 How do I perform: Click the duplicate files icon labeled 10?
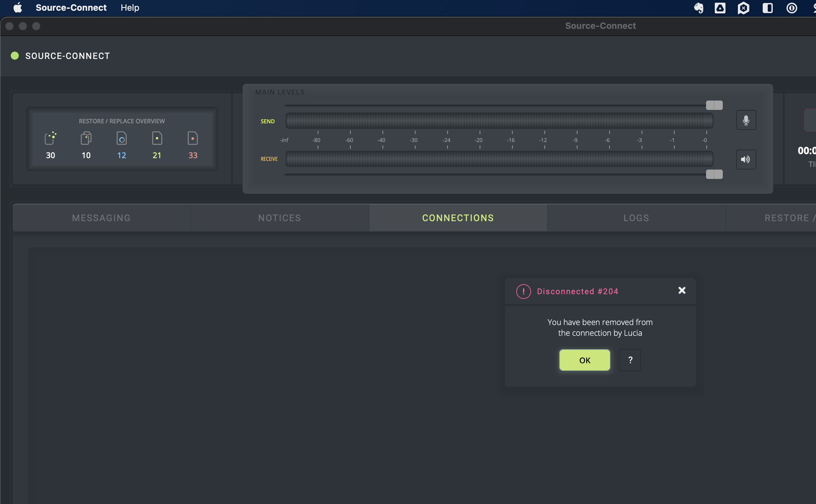[x=86, y=138]
